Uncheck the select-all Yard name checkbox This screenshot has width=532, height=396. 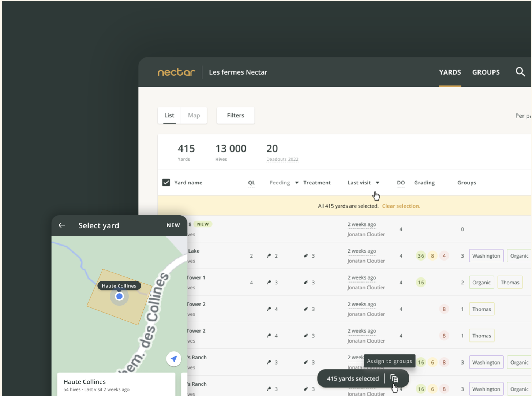[166, 182]
